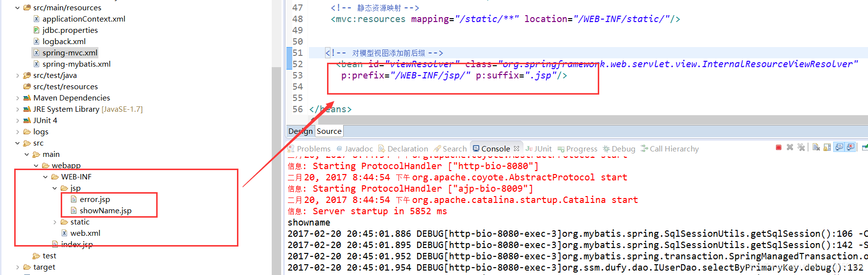Screen dimensions: 868x275
Task: Click the showName.jsp file icon
Action: (73, 211)
